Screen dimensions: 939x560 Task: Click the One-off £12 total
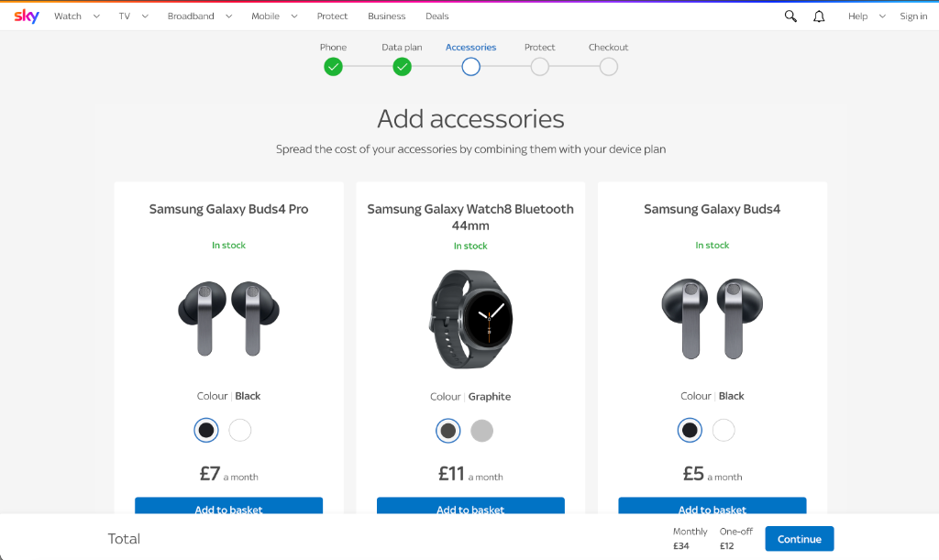[736, 539]
